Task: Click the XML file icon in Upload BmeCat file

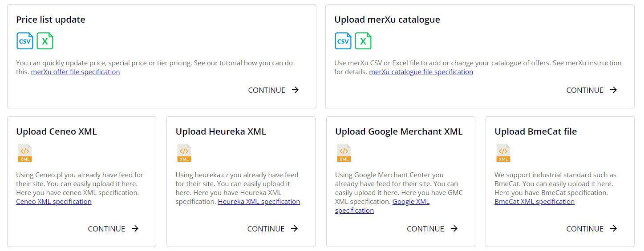Action: point(503,153)
